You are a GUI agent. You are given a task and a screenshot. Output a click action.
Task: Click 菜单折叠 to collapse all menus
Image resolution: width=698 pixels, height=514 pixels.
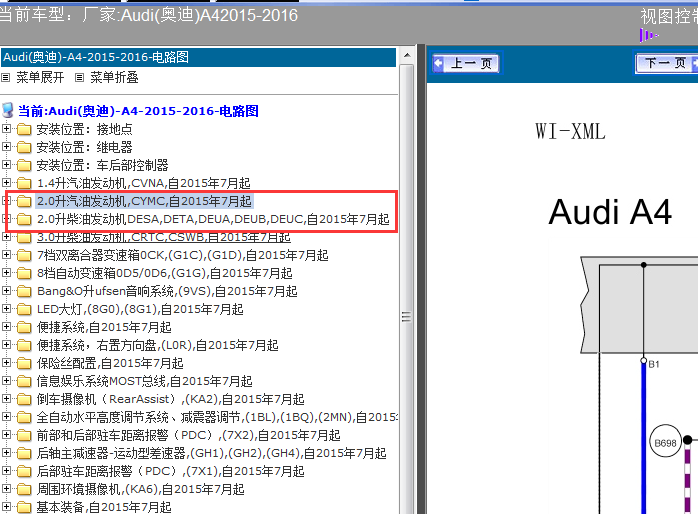114,77
